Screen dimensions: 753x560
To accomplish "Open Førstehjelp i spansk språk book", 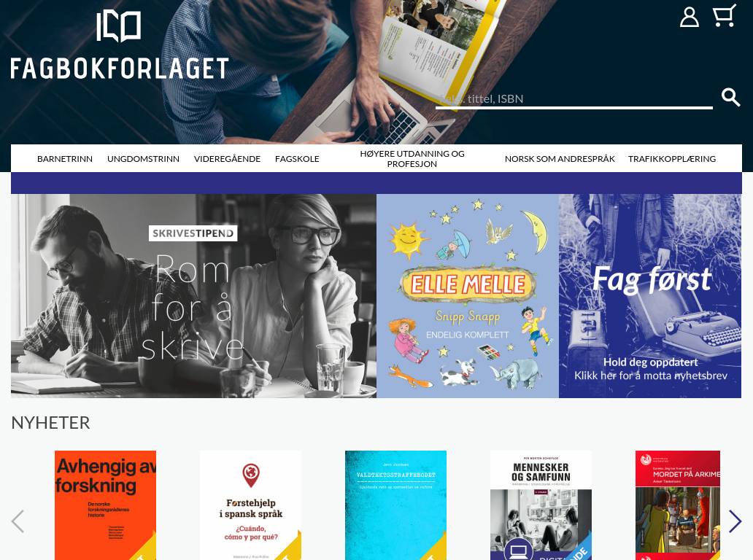I will tap(251, 505).
